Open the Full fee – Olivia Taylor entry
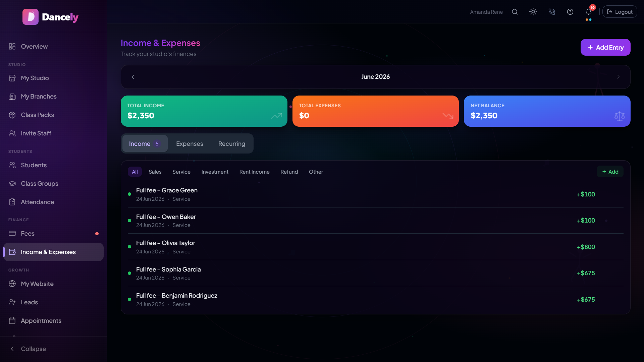The height and width of the screenshot is (362, 644). 376,247
